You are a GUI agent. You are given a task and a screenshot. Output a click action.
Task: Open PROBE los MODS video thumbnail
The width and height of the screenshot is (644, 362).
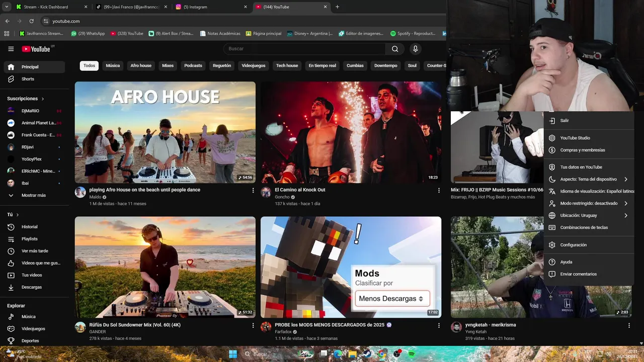(x=351, y=267)
